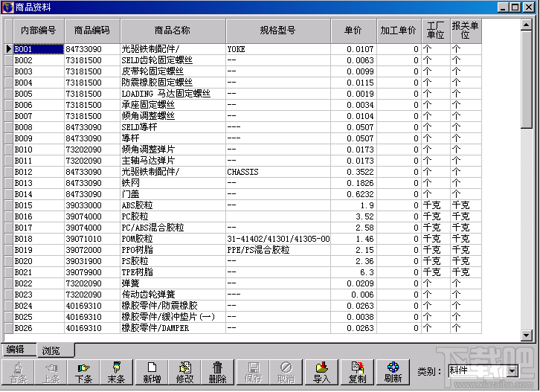Save changes with 保存 disk icon
540x392 pixels.
[254, 373]
